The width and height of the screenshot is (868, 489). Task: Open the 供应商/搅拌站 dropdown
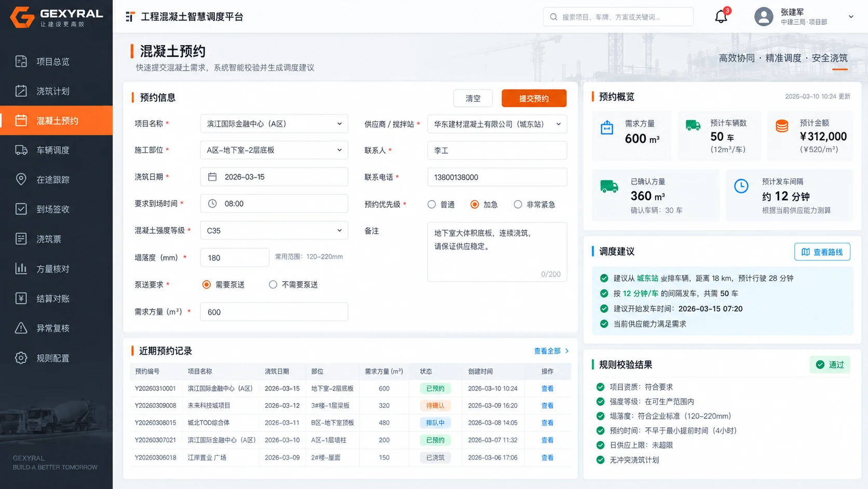click(x=497, y=124)
